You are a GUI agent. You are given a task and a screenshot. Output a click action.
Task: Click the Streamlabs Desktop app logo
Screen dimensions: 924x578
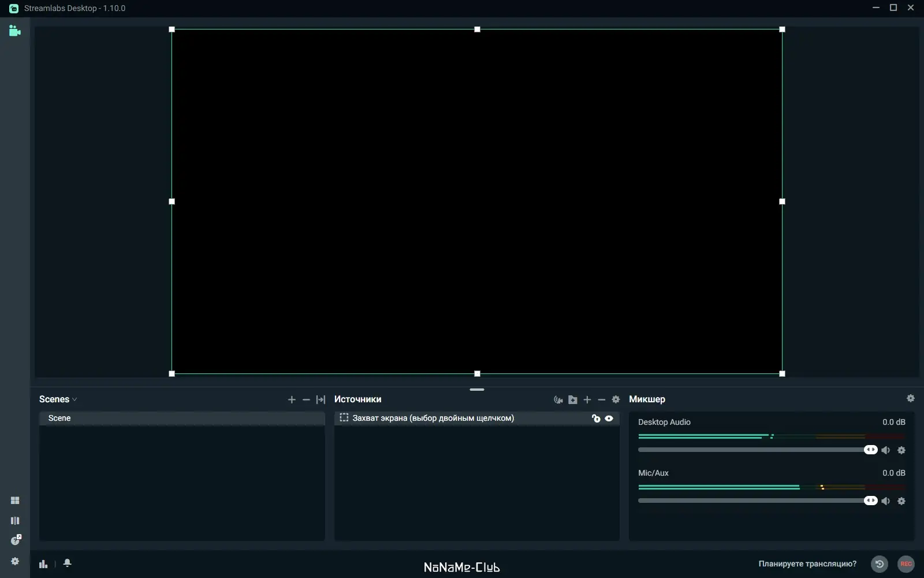[x=14, y=8]
